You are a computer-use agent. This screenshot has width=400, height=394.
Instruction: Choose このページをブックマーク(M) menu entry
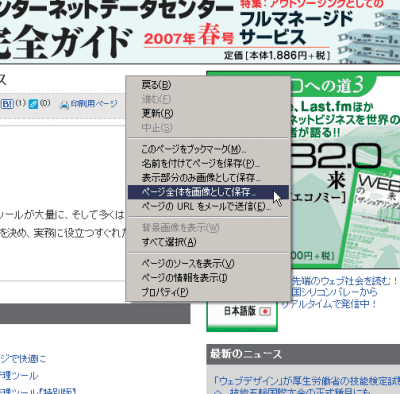coord(208,149)
